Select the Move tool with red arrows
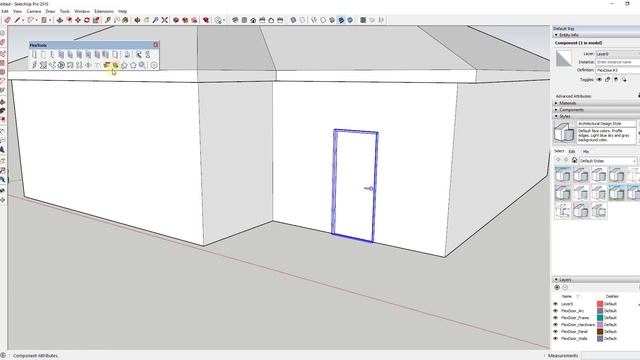This screenshot has height=360, width=640. (x=78, y=20)
